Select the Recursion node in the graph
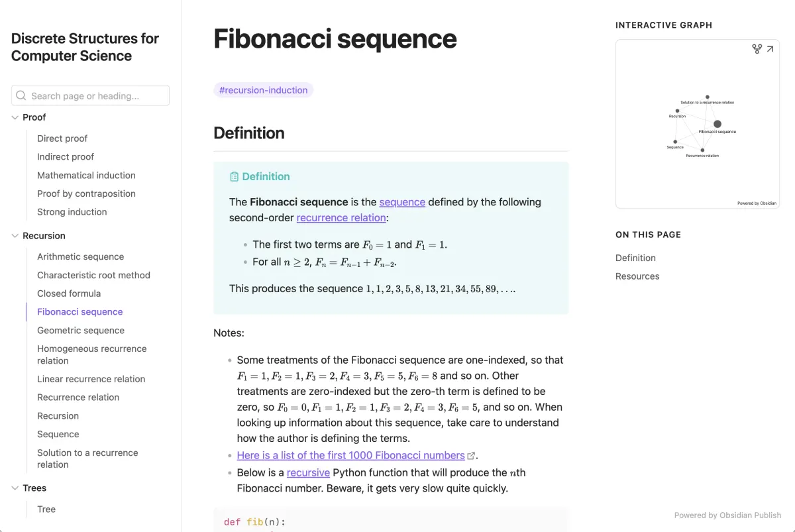Viewport: 795px width, 532px height. (x=677, y=111)
